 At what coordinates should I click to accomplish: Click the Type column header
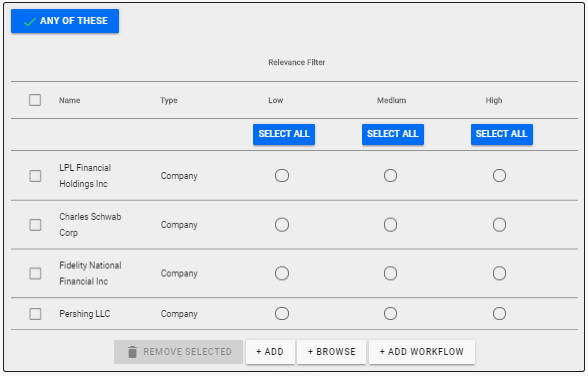click(169, 100)
